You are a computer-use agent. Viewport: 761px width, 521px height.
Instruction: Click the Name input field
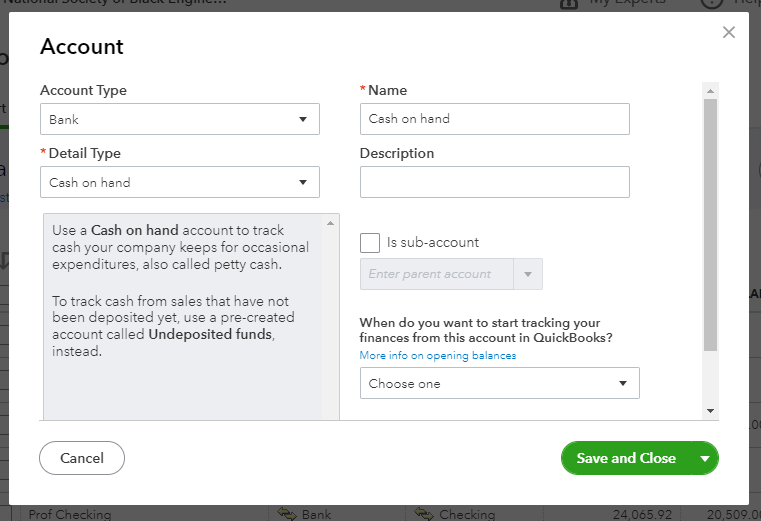(x=495, y=119)
